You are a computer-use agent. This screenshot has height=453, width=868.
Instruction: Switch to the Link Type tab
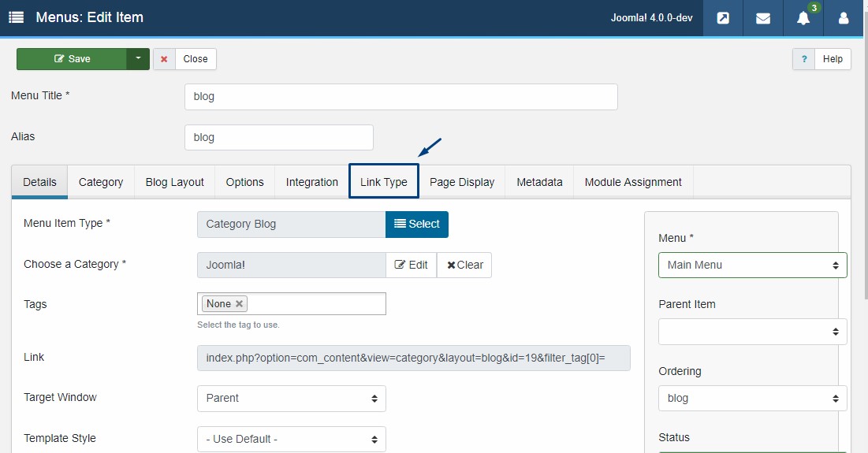pos(384,181)
